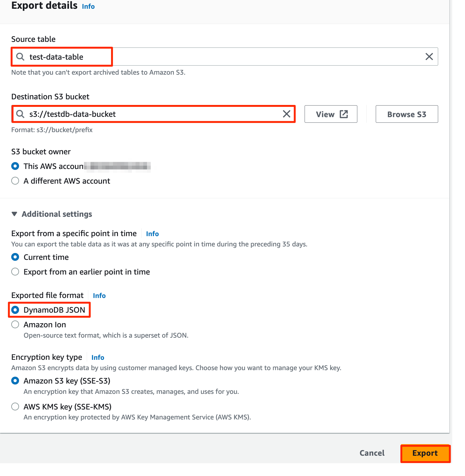Open Browse S3 to pick a bucket

click(407, 114)
